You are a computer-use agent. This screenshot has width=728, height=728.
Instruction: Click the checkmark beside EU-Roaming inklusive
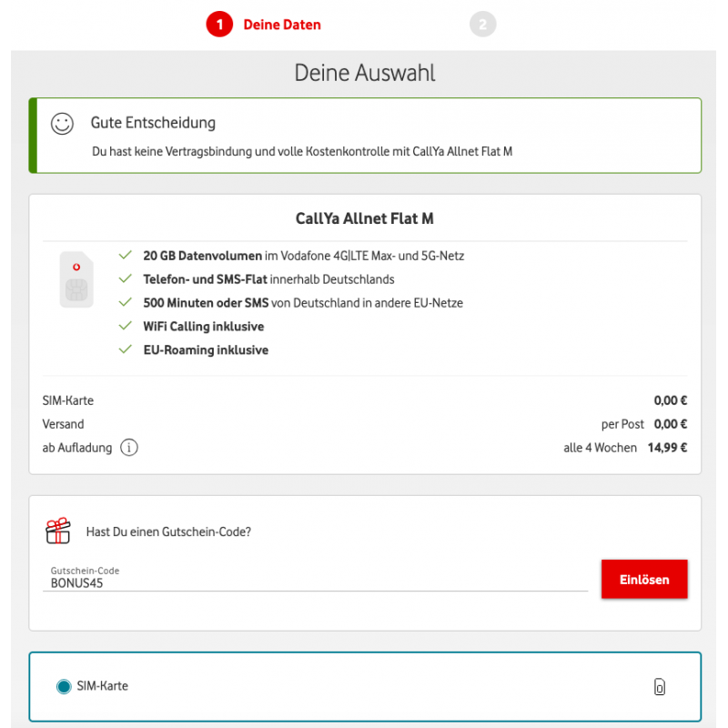point(126,349)
